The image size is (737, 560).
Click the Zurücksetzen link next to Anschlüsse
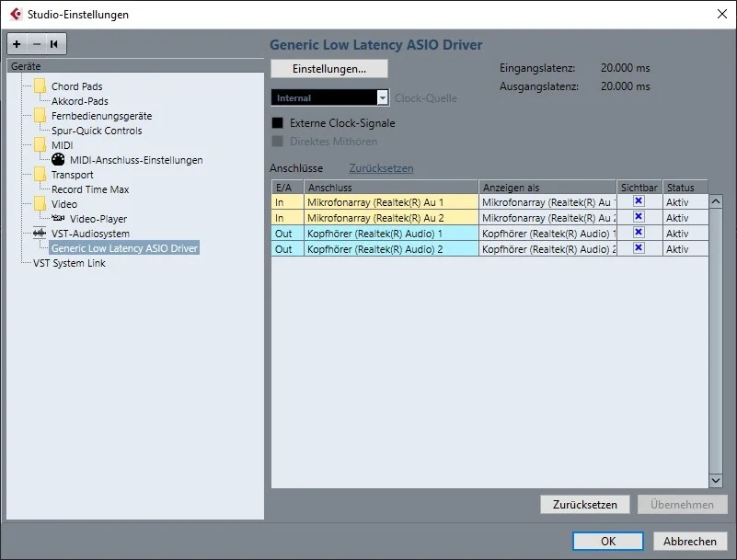pos(381,168)
